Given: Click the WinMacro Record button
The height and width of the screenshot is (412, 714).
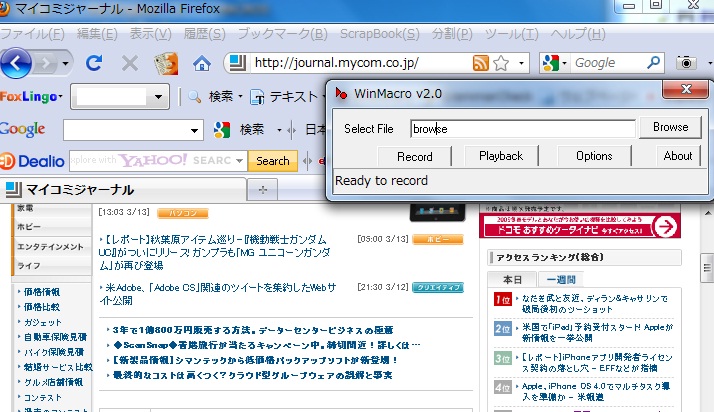Looking at the screenshot, I should click(414, 157).
